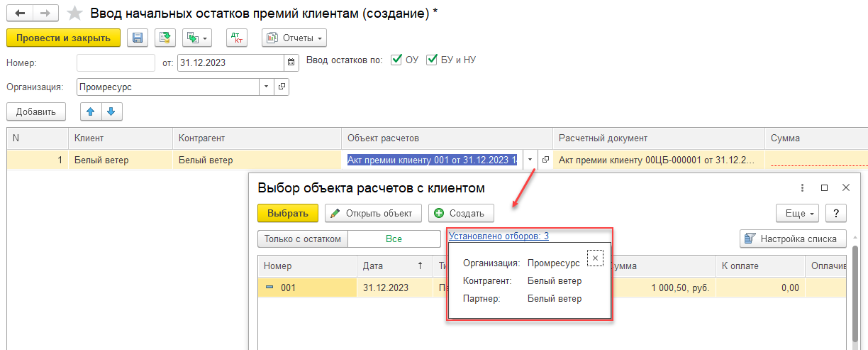Image resolution: width=868 pixels, height=350 pixels.
Task: Expand the create-based-on dropdown button
Action: click(197, 38)
